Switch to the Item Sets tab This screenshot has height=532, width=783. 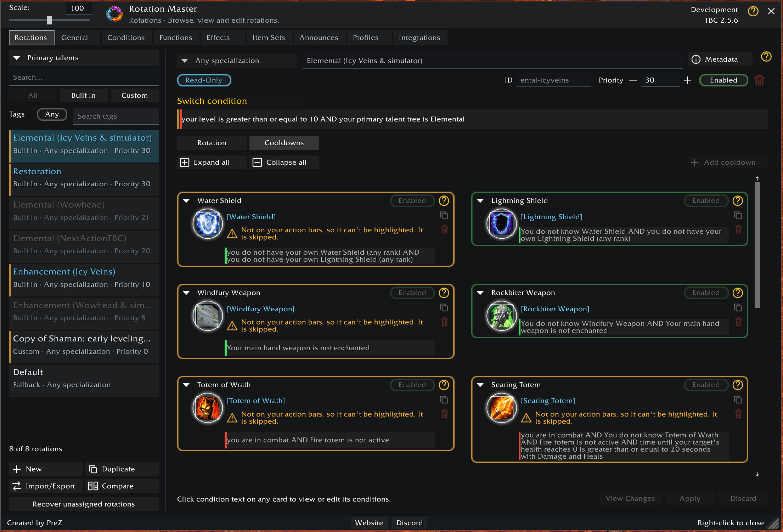pyautogui.click(x=269, y=38)
